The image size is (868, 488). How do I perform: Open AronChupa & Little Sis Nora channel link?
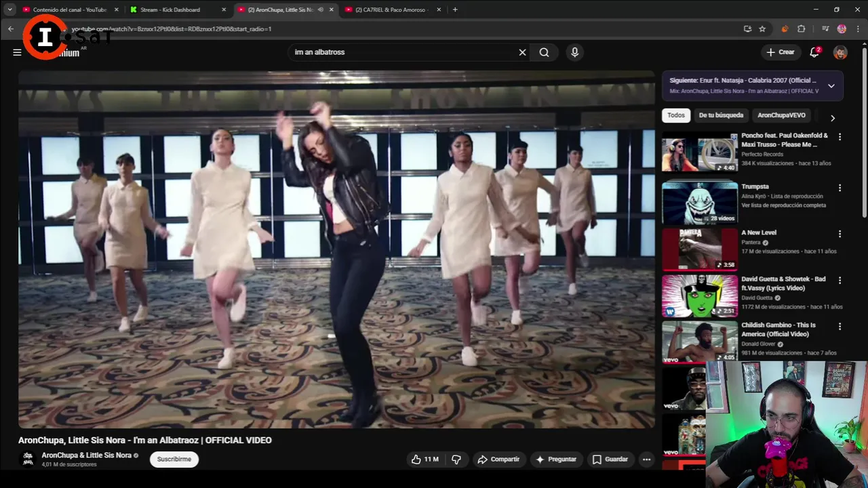(86, 455)
